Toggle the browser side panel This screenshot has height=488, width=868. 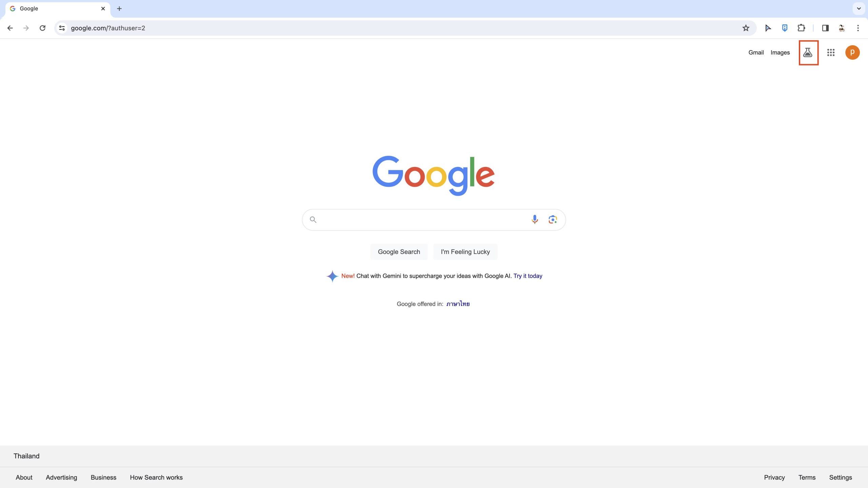pyautogui.click(x=825, y=28)
